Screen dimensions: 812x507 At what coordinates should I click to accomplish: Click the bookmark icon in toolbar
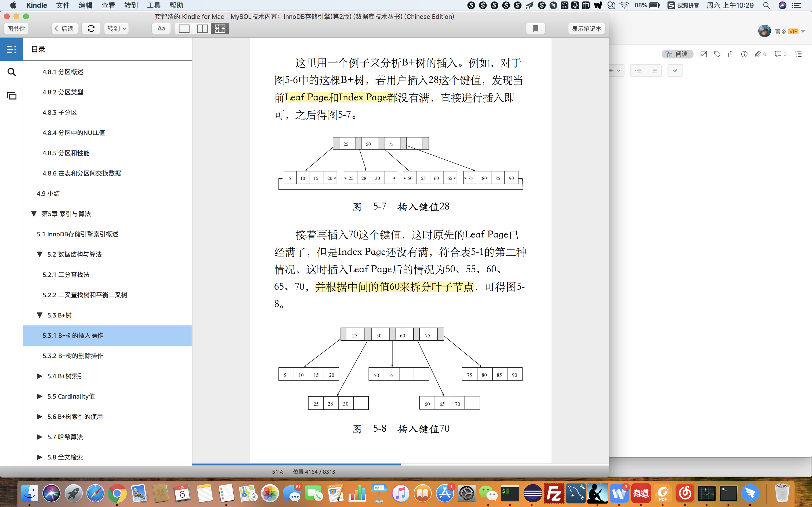click(535, 28)
